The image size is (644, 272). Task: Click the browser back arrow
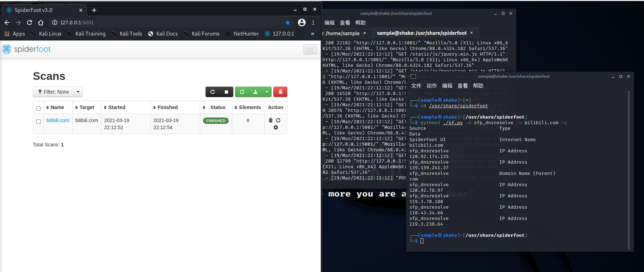pyautogui.click(x=7, y=23)
